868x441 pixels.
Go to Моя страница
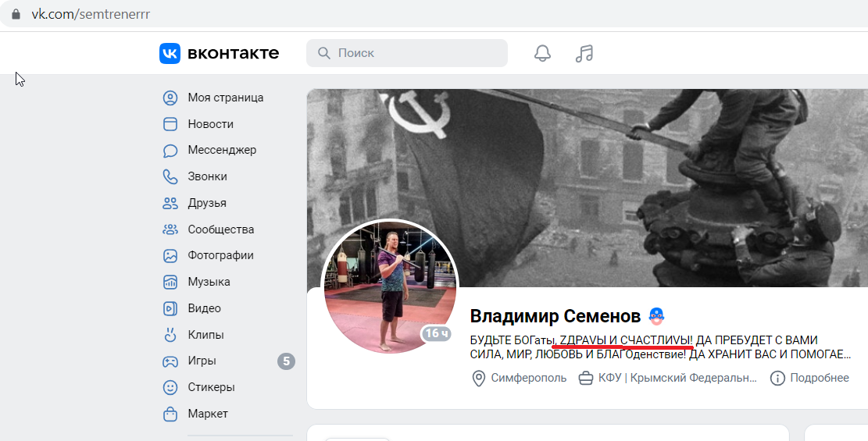click(x=225, y=98)
